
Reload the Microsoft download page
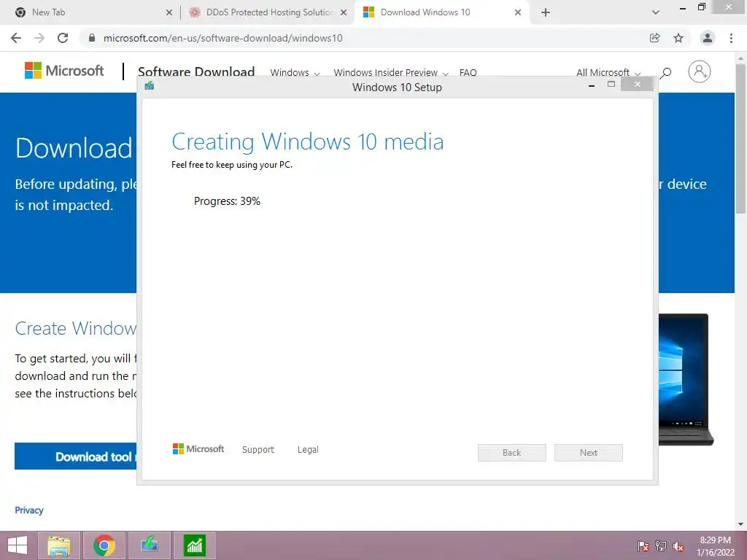[x=63, y=38]
